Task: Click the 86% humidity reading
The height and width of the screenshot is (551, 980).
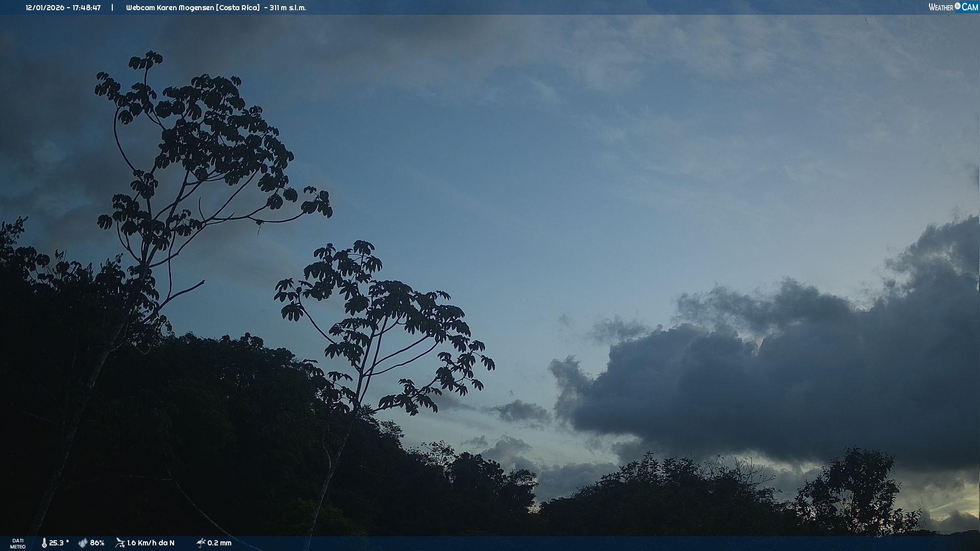Action: [x=97, y=543]
